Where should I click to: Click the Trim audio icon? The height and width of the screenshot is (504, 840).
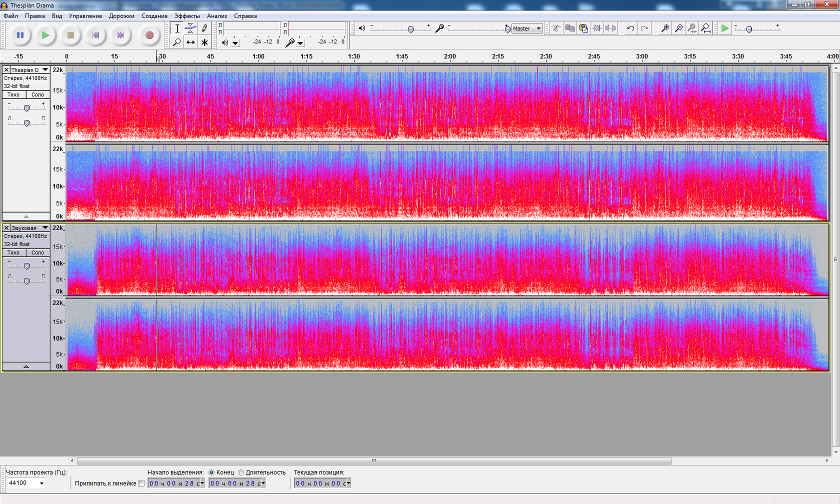[x=597, y=28]
